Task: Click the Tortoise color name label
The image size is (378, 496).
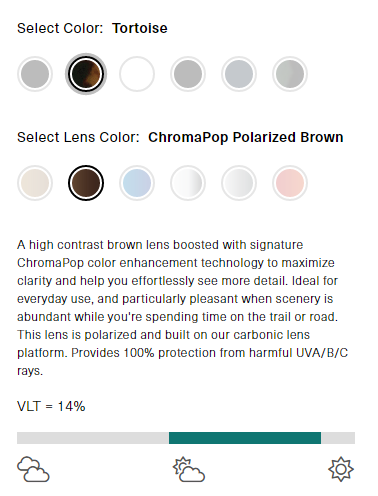Action: [140, 28]
